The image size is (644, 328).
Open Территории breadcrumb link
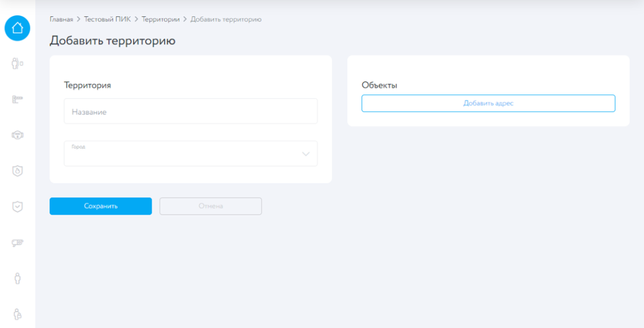pyautogui.click(x=160, y=20)
